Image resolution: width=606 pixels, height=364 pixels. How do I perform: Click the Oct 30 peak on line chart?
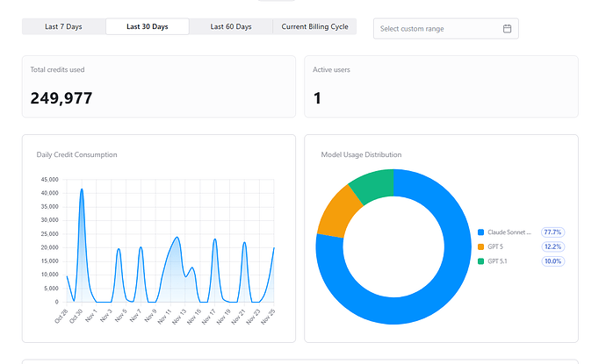tap(82, 189)
